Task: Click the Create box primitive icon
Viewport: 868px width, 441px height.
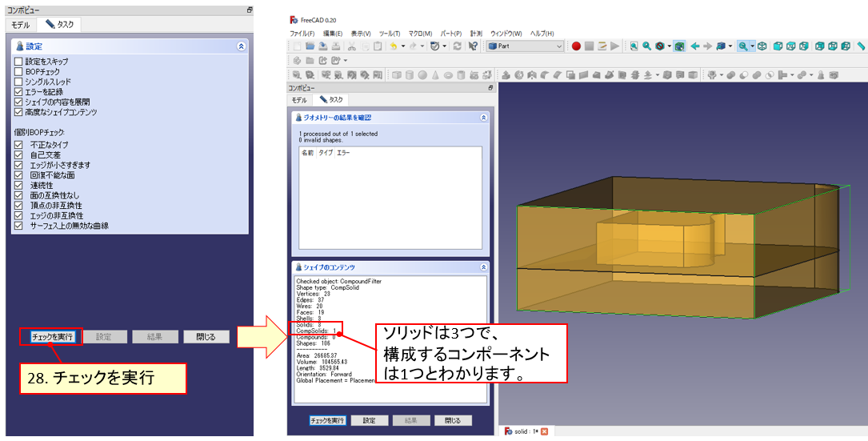Action: coord(396,74)
